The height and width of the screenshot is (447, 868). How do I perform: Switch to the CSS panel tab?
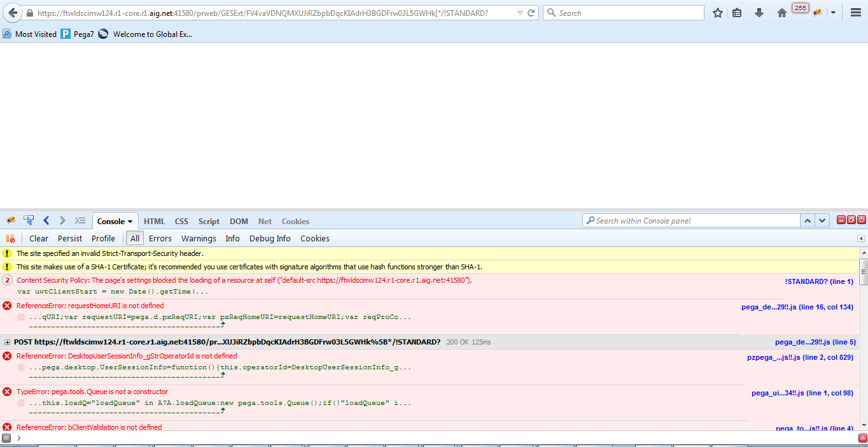tap(181, 221)
